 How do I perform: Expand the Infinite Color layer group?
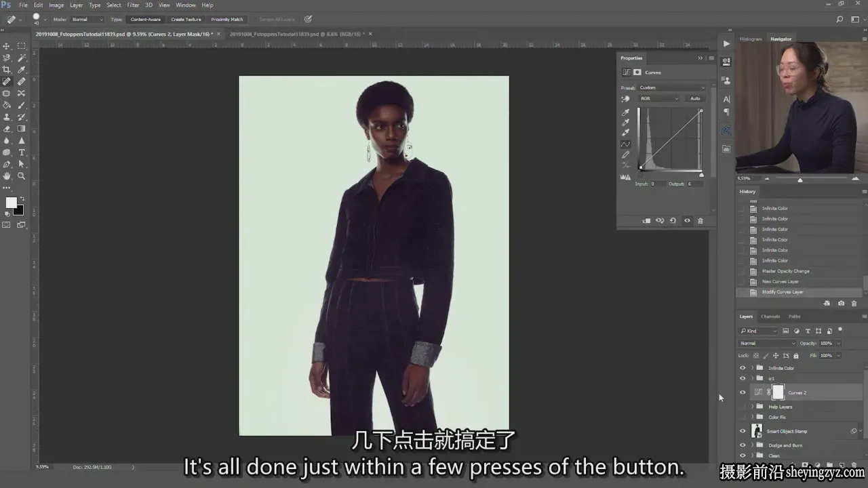pyautogui.click(x=752, y=368)
